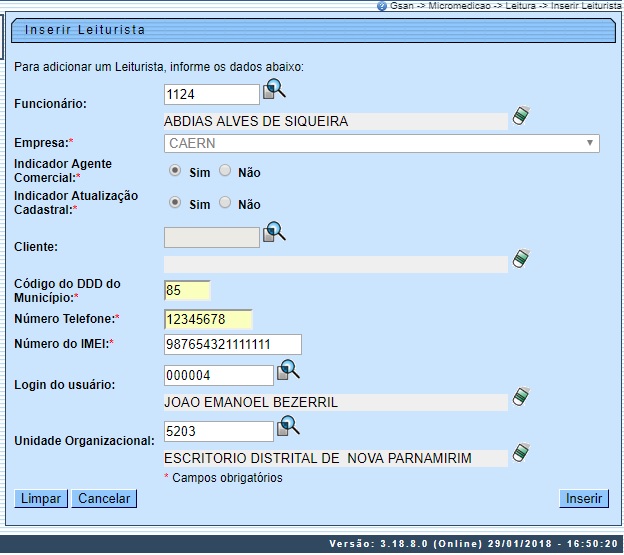The image size is (624, 555).
Task: Clear the Funcionário name with the eraser icon
Action: point(521,116)
